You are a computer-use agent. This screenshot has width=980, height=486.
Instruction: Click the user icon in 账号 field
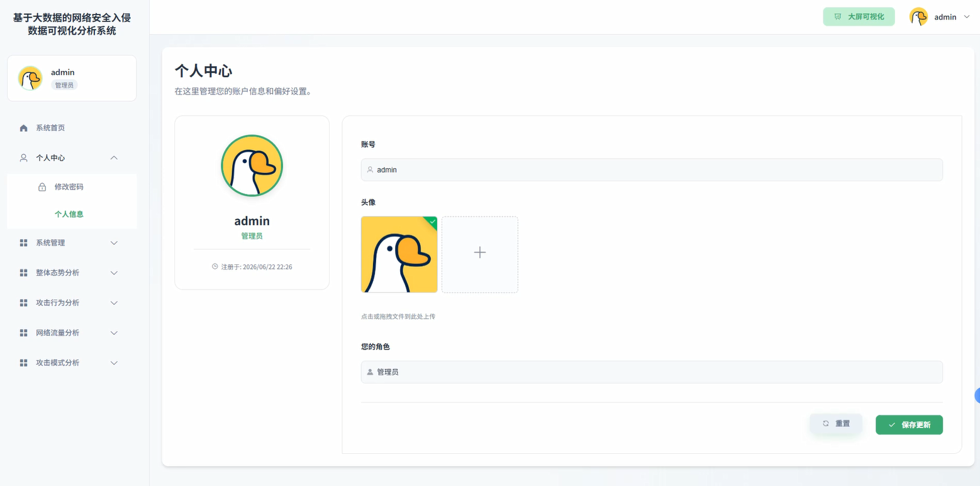370,170
